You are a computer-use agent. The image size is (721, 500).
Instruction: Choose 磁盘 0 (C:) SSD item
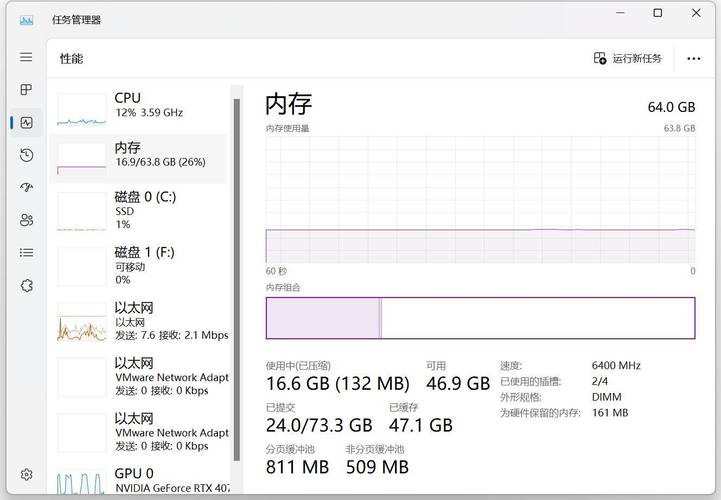click(141, 210)
